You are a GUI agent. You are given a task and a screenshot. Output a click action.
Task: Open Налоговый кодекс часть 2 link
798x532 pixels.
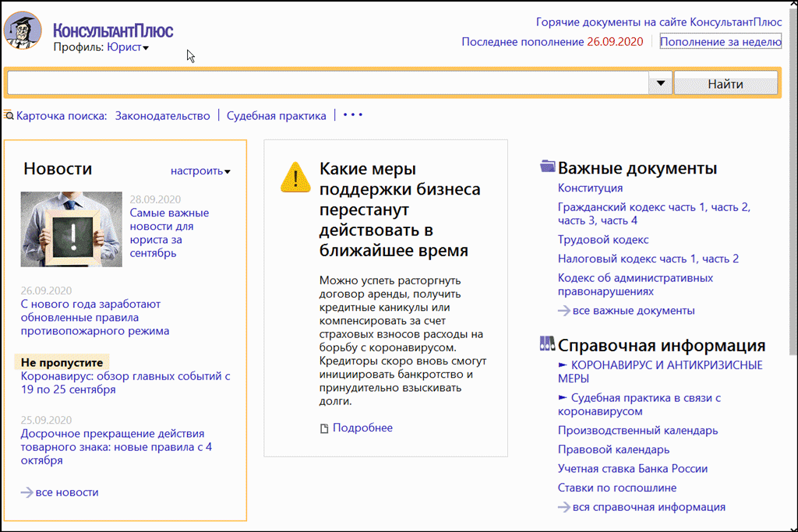720,259
